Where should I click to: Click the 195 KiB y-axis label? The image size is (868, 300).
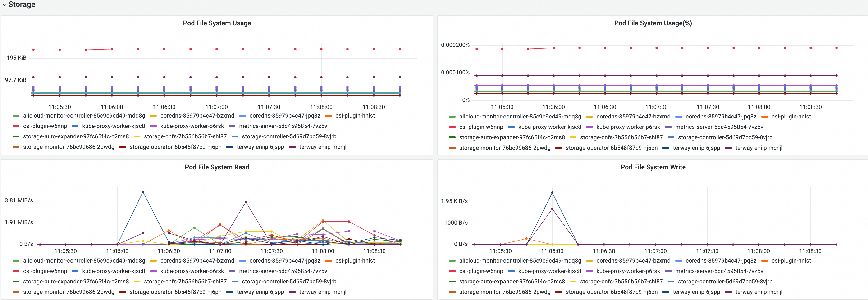16,58
